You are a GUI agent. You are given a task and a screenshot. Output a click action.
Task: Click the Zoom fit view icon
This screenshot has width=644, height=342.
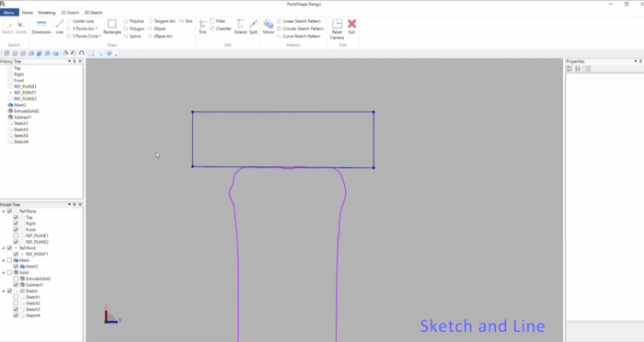(x=91, y=53)
